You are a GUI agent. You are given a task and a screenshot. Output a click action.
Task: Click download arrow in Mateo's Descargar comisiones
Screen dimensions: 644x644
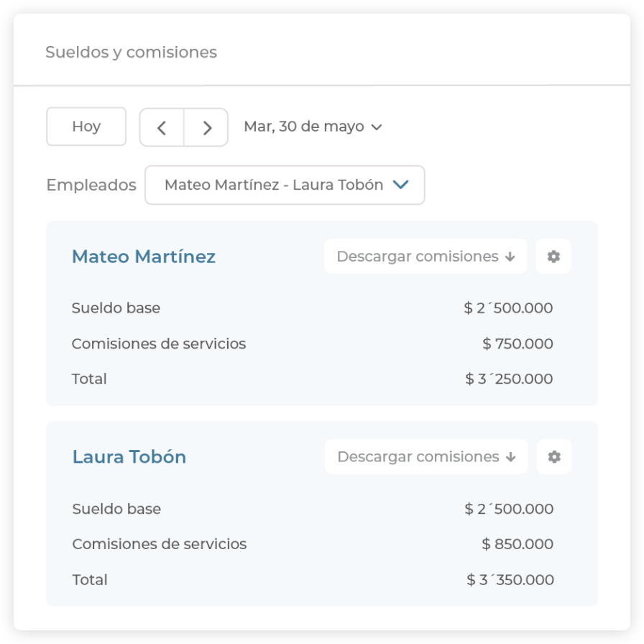[x=510, y=257]
